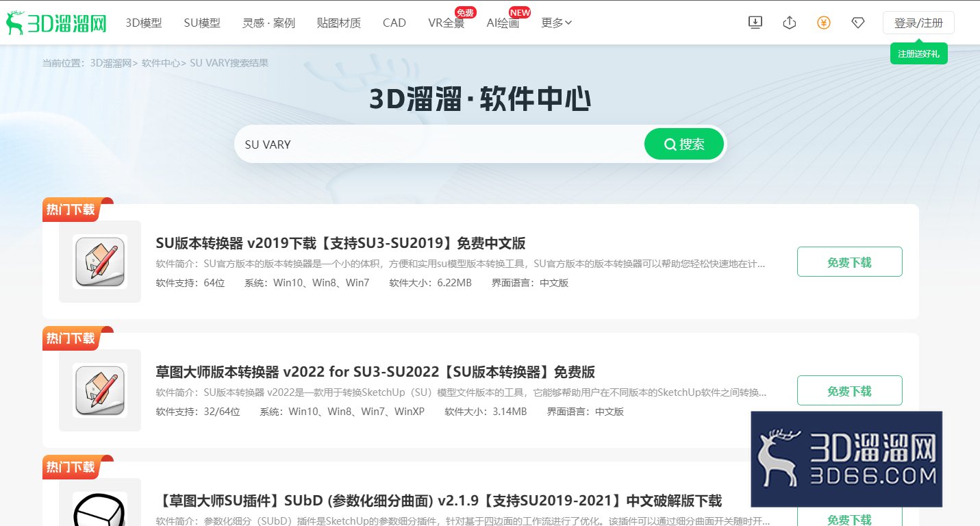This screenshot has width=980, height=526.
Task: Click 免费下载 for the SUbD plugin
Action: point(849,517)
